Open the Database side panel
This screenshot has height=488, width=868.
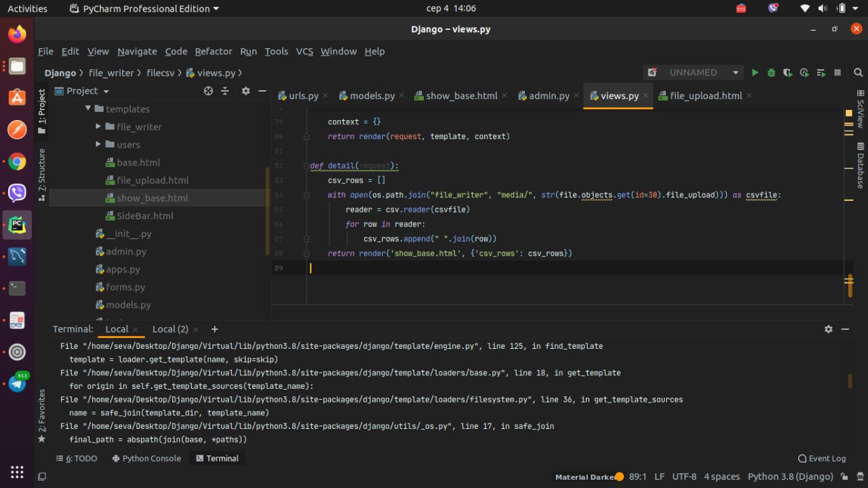click(861, 166)
